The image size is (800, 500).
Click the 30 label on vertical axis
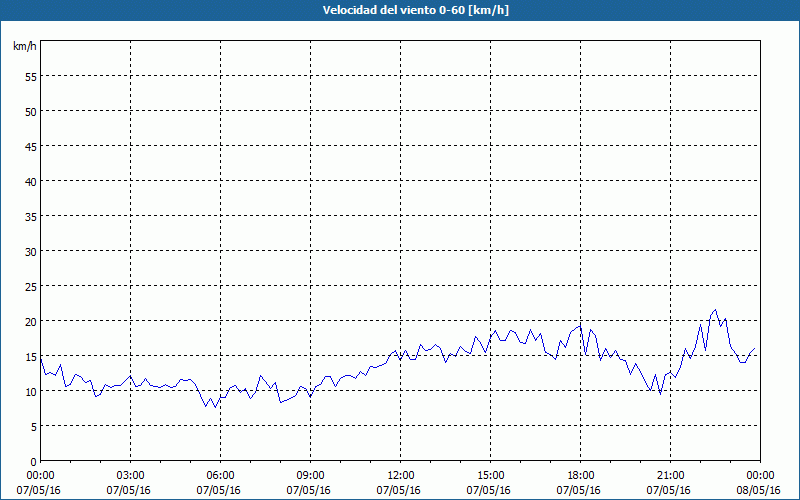(31, 252)
